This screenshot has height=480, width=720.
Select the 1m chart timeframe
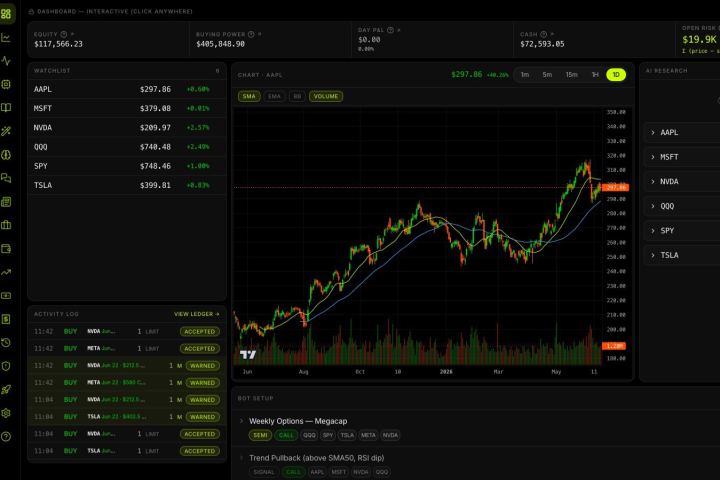(525, 74)
